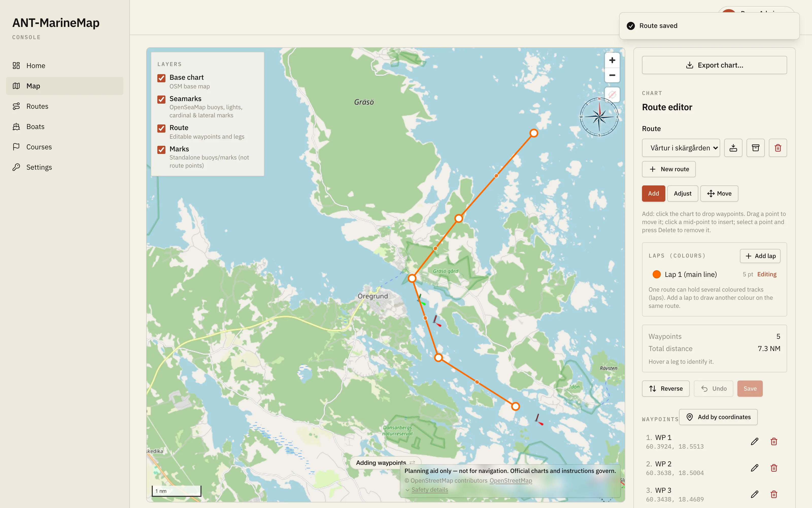812x508 pixels.
Task: Edit WP 1 with pencil icon
Action: pyautogui.click(x=755, y=441)
